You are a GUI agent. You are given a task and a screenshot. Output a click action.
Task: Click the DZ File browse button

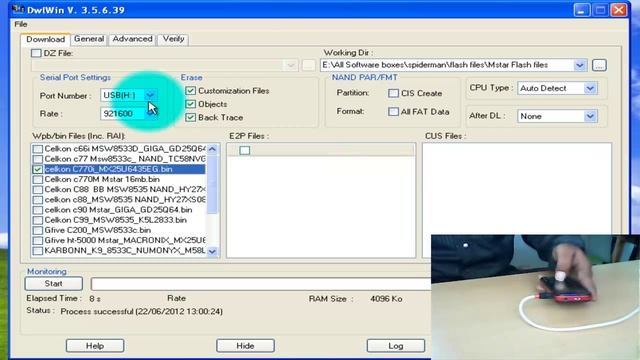[308, 65]
